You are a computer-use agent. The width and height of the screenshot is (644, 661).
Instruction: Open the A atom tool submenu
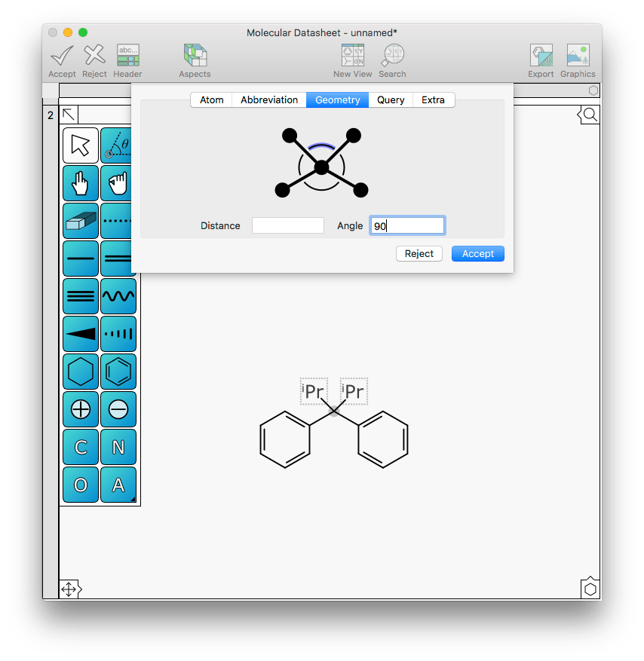[x=118, y=485]
